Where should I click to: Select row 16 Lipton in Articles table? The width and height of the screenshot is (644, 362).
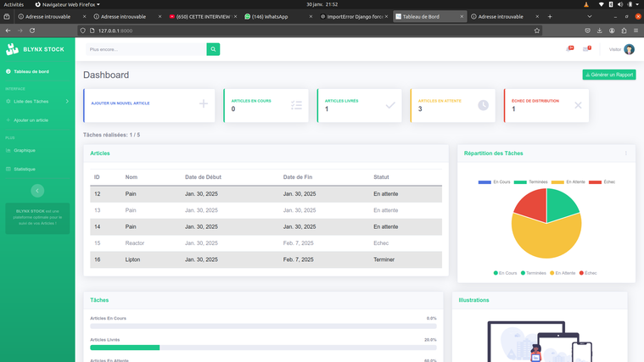click(266, 259)
